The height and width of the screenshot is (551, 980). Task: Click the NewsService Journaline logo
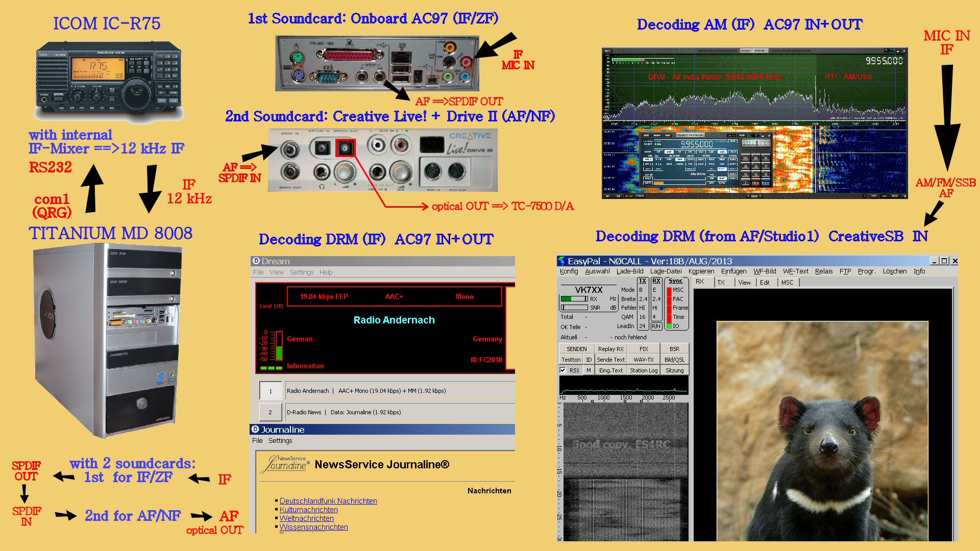[x=285, y=464]
